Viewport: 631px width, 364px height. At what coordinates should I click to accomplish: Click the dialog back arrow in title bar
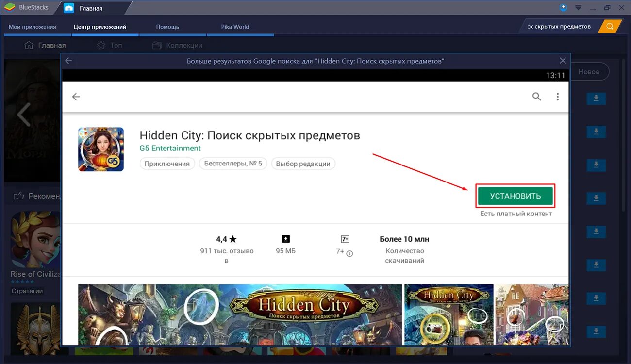[x=68, y=61]
